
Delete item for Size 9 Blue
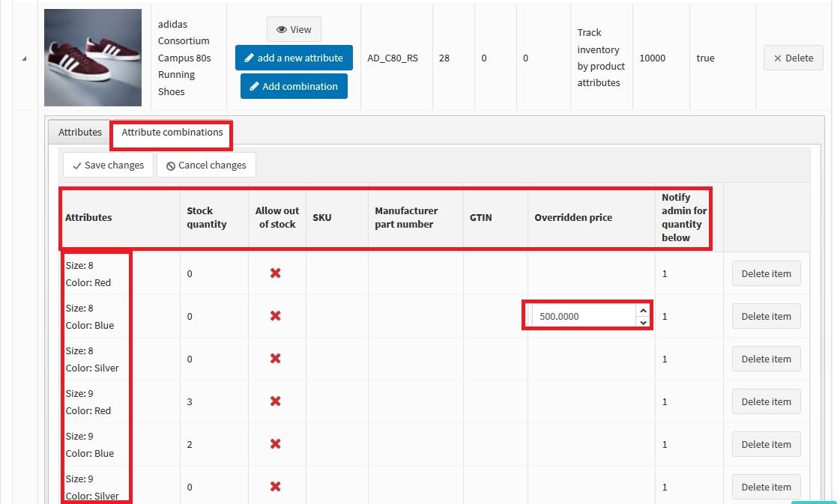766,444
